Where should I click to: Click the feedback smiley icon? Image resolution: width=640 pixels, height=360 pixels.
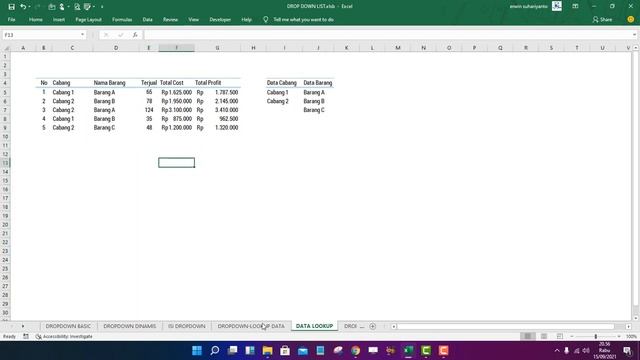(631, 19)
